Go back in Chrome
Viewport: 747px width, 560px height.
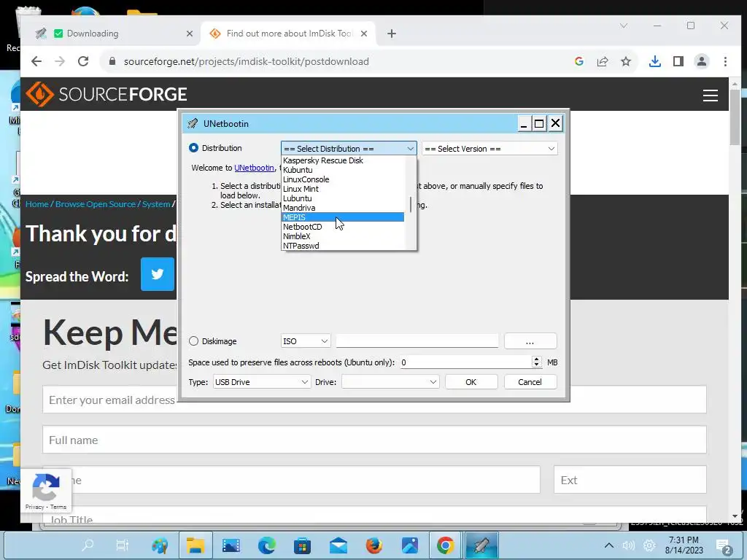pos(36,61)
